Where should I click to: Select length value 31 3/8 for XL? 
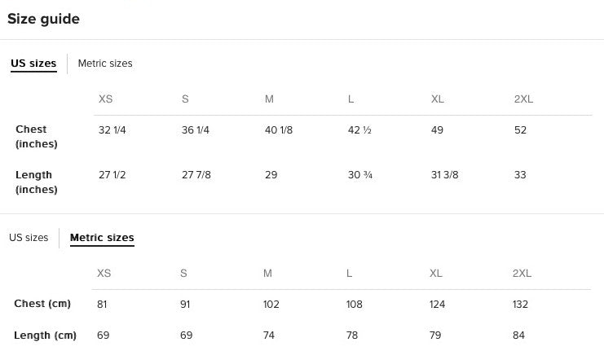[444, 175]
